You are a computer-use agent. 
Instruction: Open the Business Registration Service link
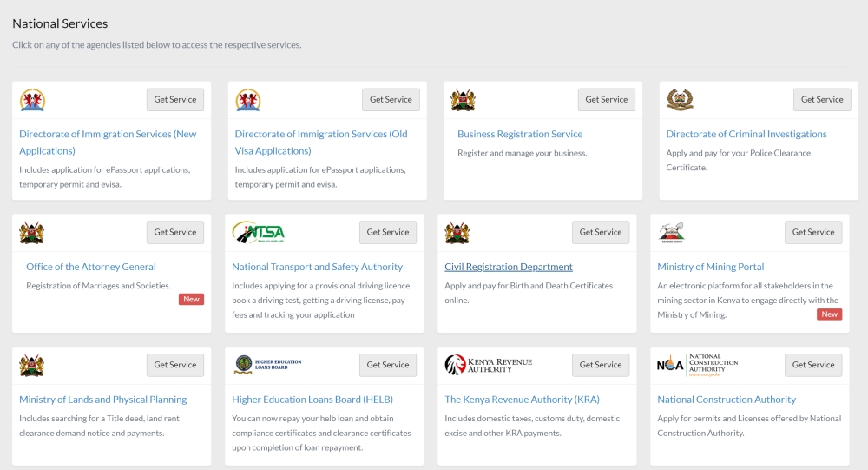tap(520, 134)
